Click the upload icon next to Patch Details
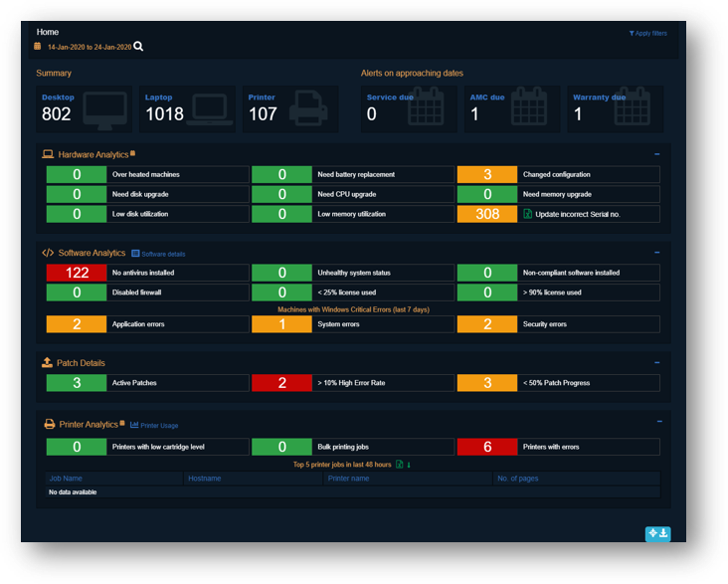This screenshot has width=728, height=584. click(x=47, y=363)
